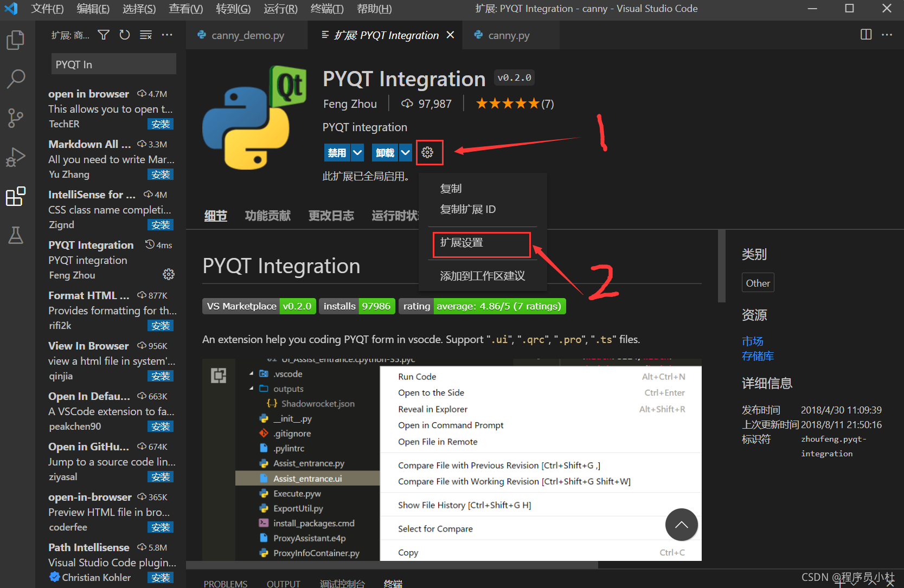904x588 pixels.
Task: Select the 更改日志 changelog tab
Action: pos(331,216)
